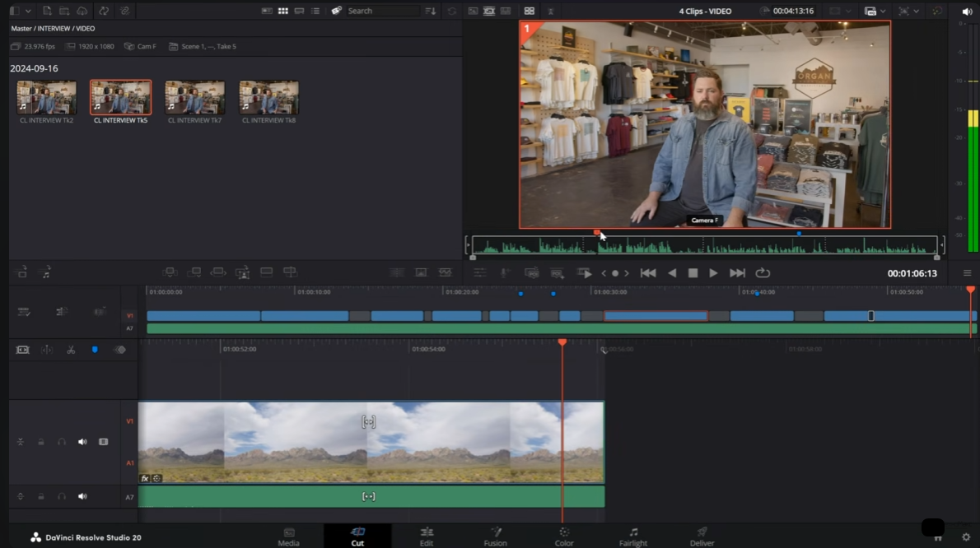Solo the A7 track with headphones icon
Image resolution: width=980 pixels, height=548 pixels.
tap(61, 497)
